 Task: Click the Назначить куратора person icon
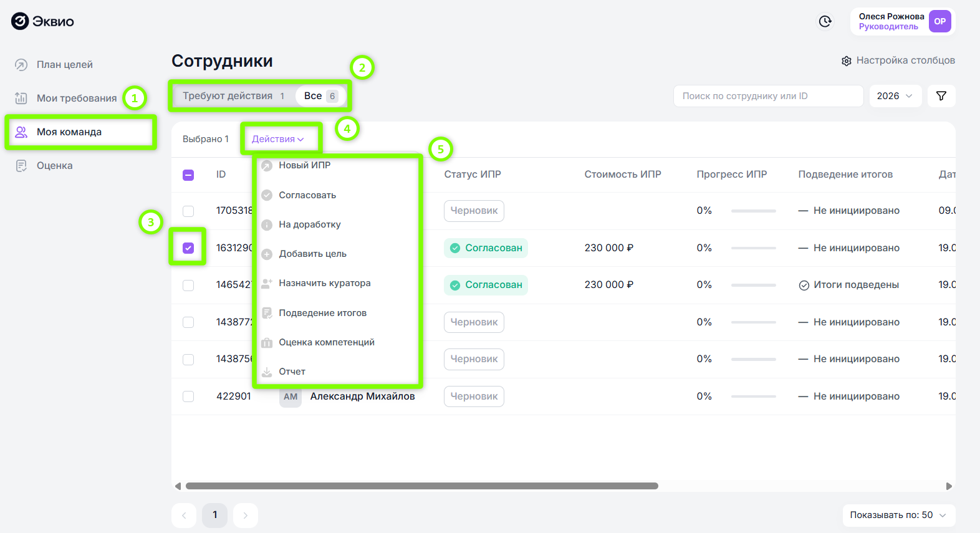pos(267,284)
